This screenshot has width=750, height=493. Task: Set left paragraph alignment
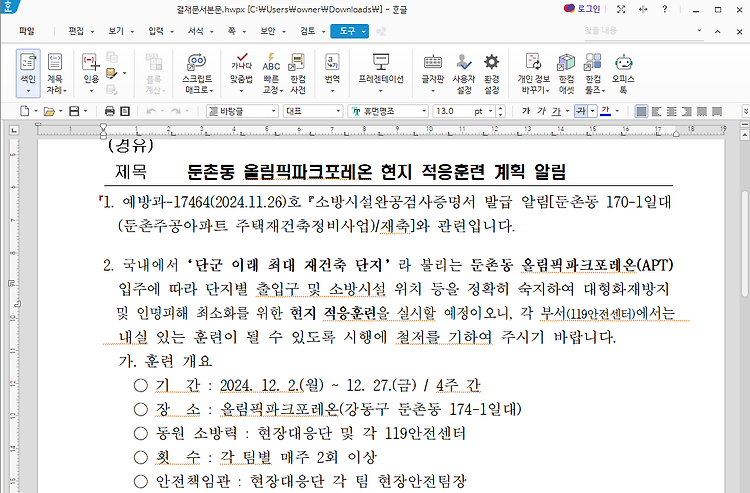657,111
